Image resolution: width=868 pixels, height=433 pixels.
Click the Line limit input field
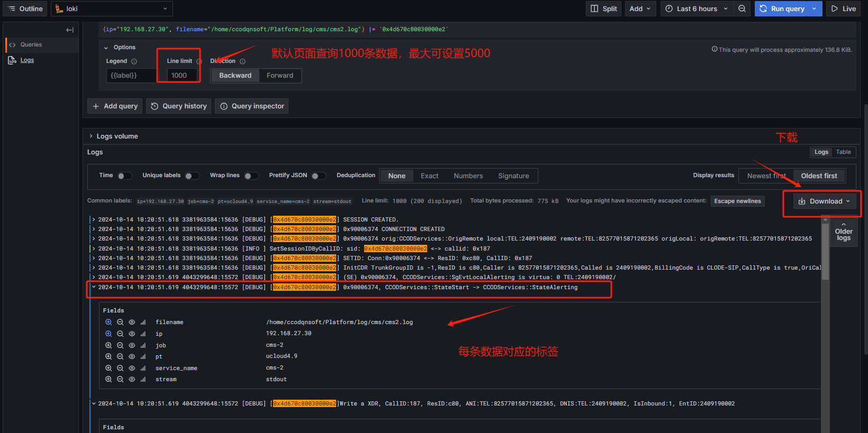pos(183,76)
